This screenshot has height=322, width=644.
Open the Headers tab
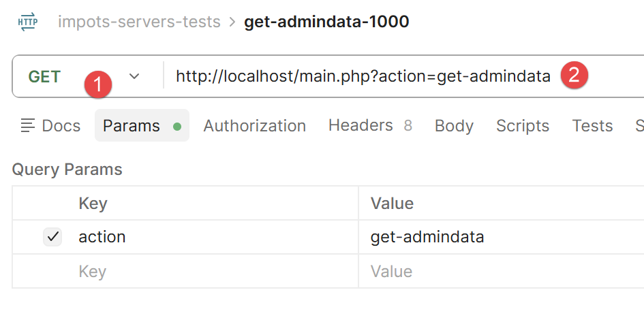(370, 125)
